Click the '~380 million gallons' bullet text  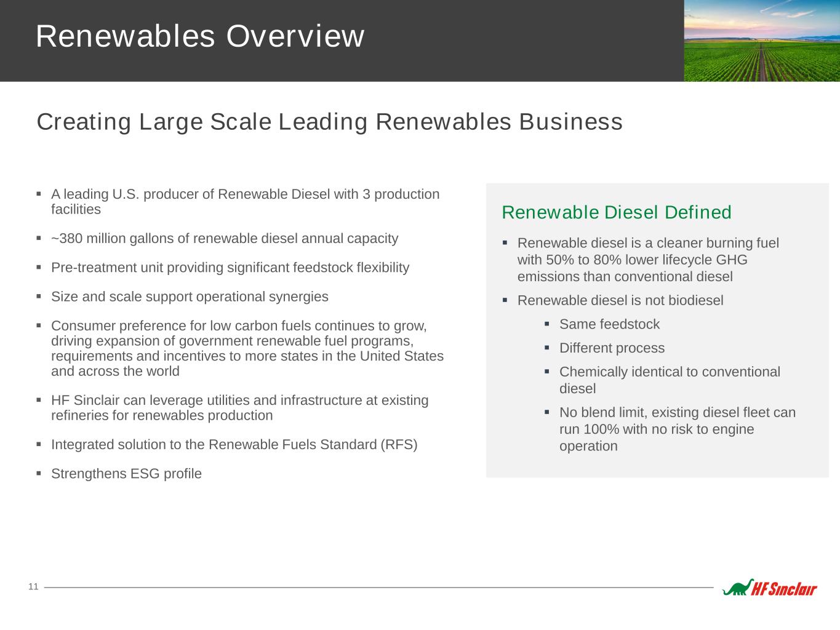(225, 239)
